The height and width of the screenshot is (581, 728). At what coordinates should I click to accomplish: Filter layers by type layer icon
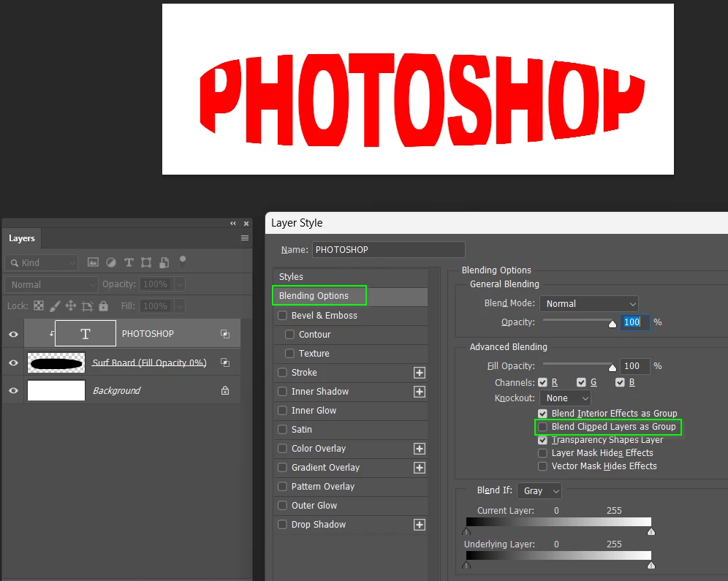(129, 262)
